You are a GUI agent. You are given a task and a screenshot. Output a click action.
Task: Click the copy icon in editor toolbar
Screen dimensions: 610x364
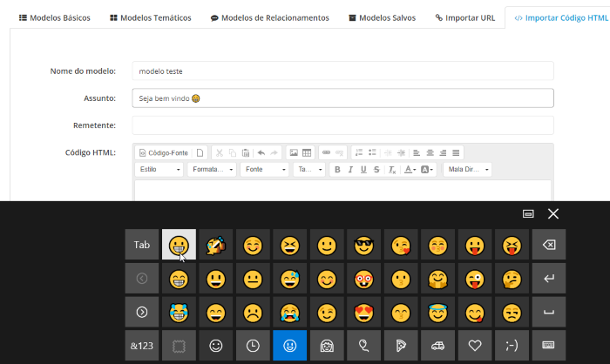click(233, 153)
